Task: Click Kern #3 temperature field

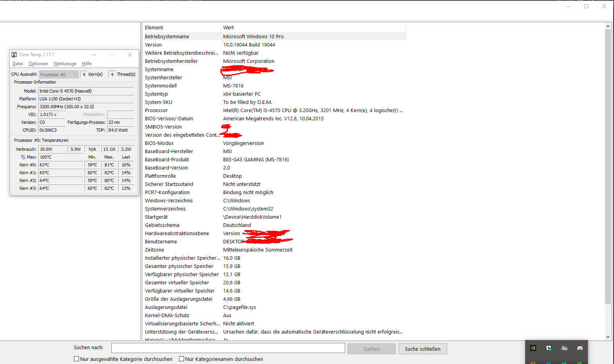Action: [61, 188]
